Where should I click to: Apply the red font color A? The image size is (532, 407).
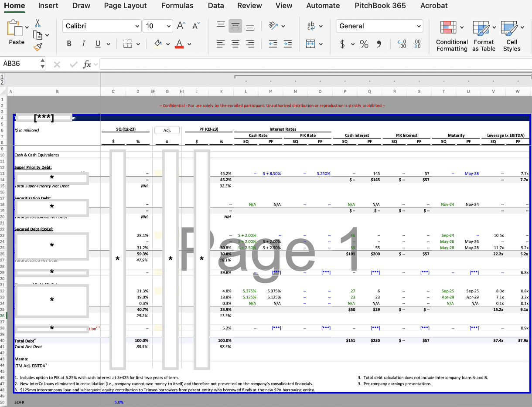point(179,44)
